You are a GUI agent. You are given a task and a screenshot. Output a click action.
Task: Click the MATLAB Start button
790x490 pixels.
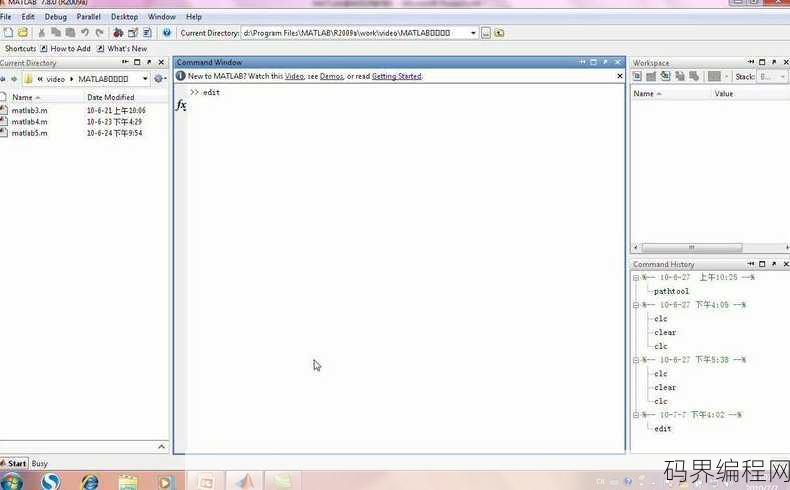click(x=14, y=463)
